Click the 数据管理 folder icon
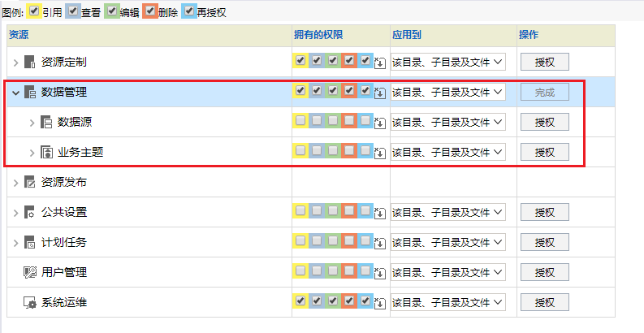The height and width of the screenshot is (333, 644). (x=29, y=92)
